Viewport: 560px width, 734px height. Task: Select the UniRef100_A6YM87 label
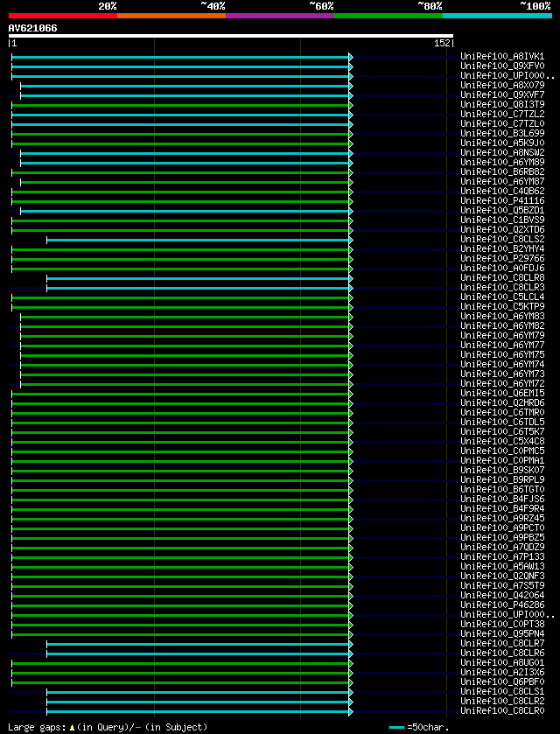pos(503,182)
